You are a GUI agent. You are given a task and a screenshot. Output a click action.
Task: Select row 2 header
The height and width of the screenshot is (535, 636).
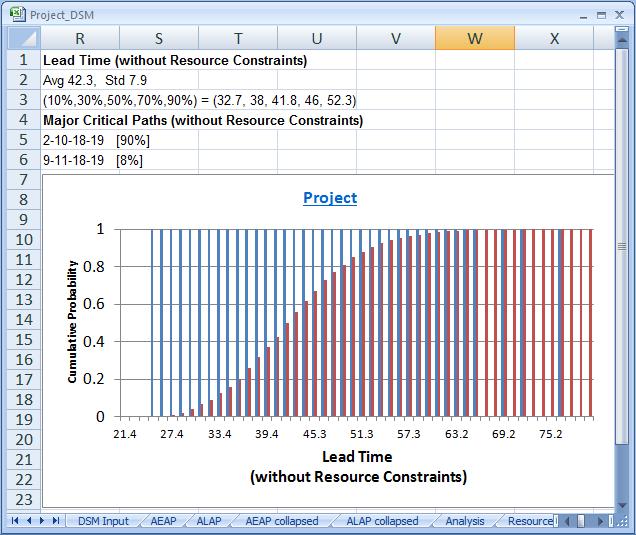point(24,80)
